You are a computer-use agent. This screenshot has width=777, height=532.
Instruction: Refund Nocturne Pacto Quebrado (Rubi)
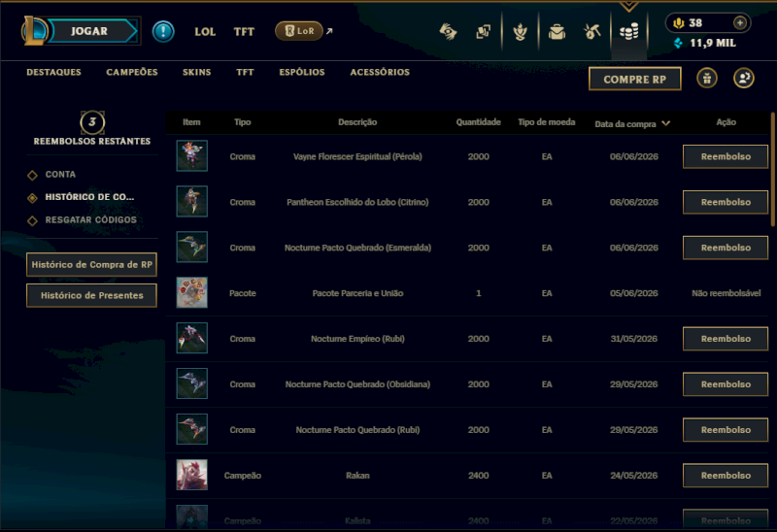pyautogui.click(x=726, y=430)
